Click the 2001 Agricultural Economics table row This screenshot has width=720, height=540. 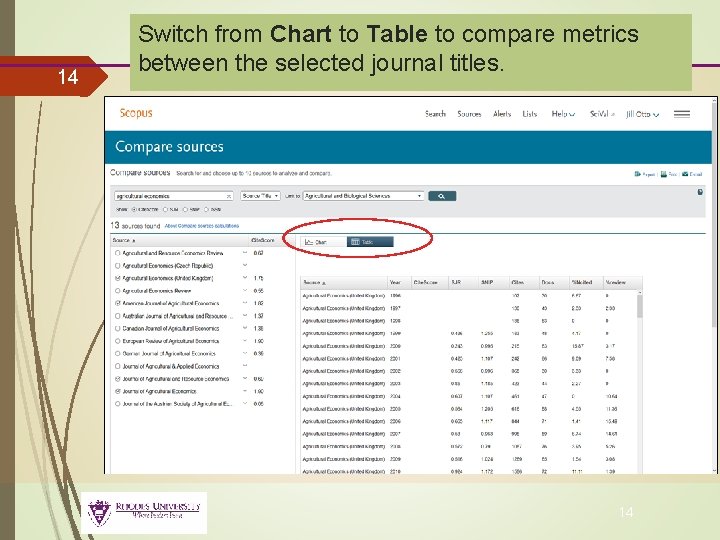point(468,359)
